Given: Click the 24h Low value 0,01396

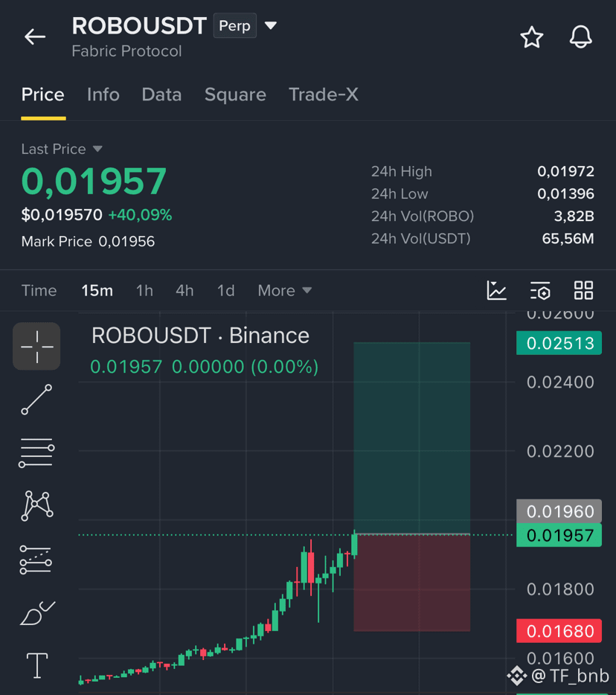Looking at the screenshot, I should pyautogui.click(x=566, y=193).
